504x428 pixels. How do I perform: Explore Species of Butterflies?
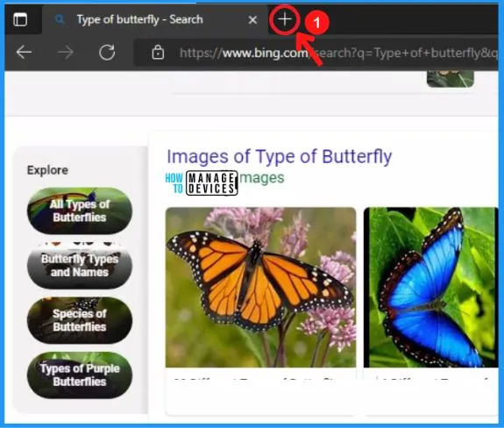point(80,320)
